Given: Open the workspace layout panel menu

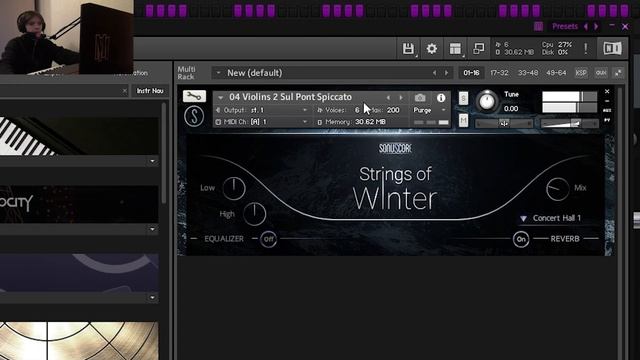Looking at the screenshot, I should pyautogui.click(x=455, y=49).
